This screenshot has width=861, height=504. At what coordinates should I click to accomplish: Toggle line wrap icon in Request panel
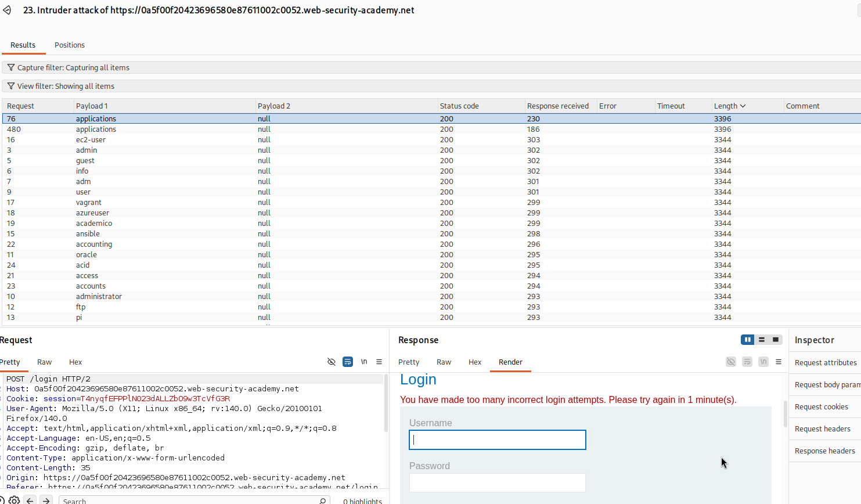[x=348, y=362]
